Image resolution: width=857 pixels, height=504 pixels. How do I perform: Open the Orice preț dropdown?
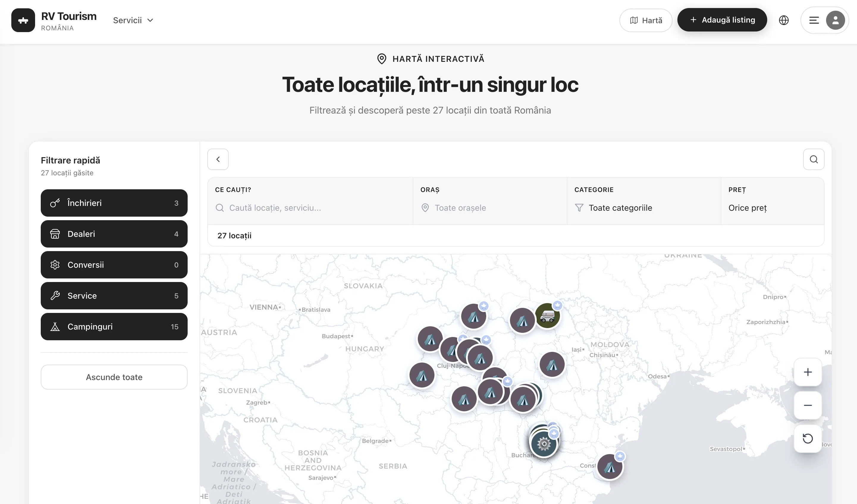(x=748, y=208)
